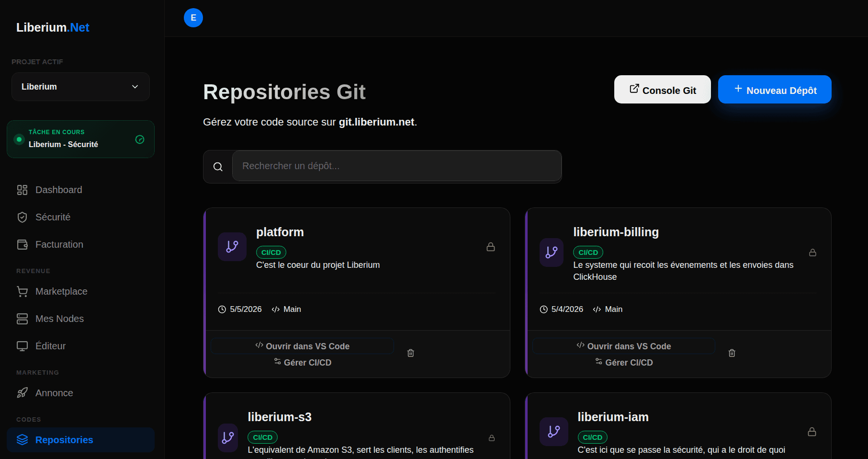
Task: Click the Dashboard grid icon
Action: click(22, 190)
